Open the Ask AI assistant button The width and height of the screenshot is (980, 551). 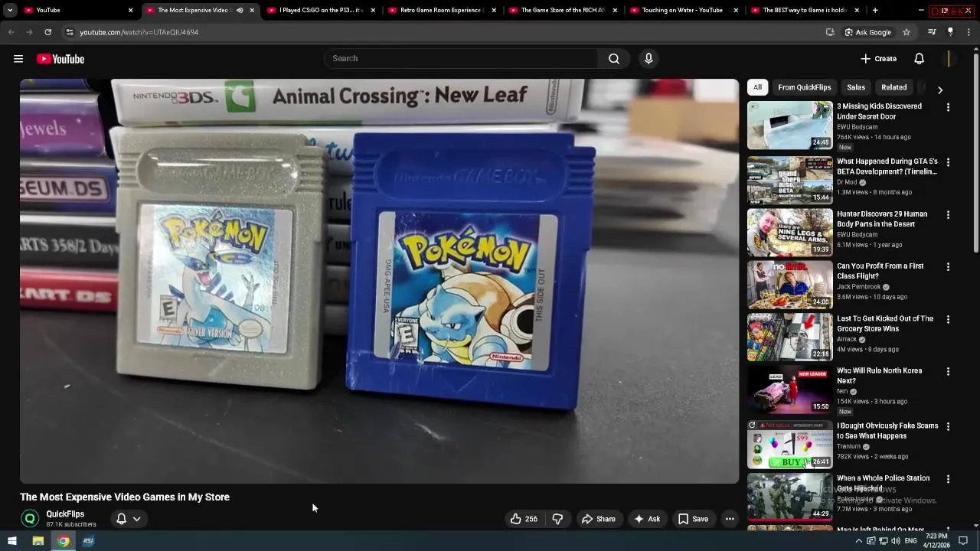click(x=647, y=519)
